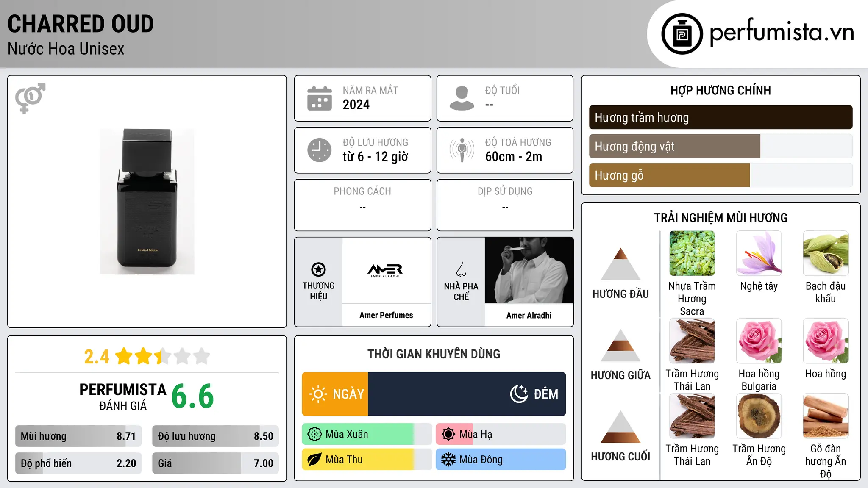Click the Mùi hương 8.71 score bar

78,436
